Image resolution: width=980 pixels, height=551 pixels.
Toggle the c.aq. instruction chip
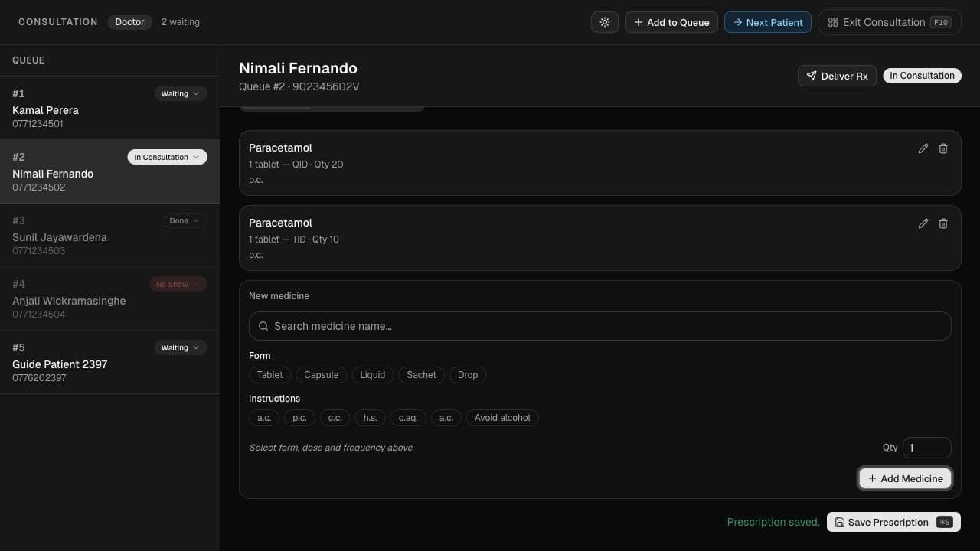408,418
